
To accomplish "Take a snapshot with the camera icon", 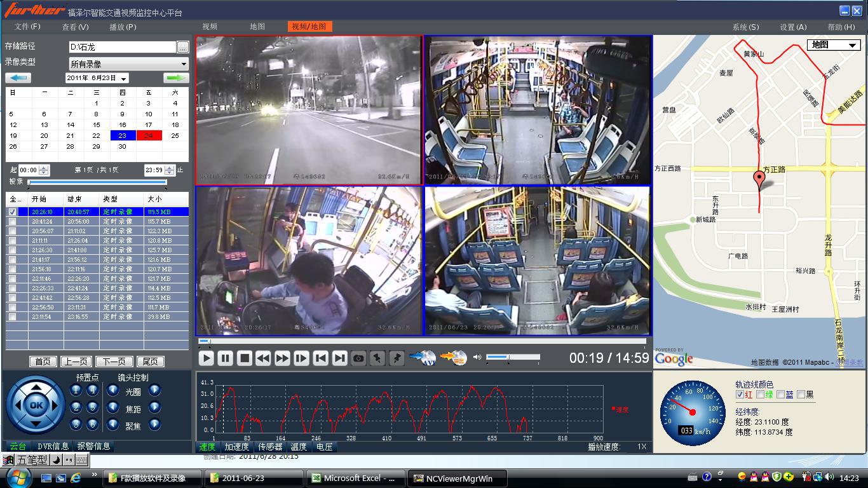I will 359,358.
